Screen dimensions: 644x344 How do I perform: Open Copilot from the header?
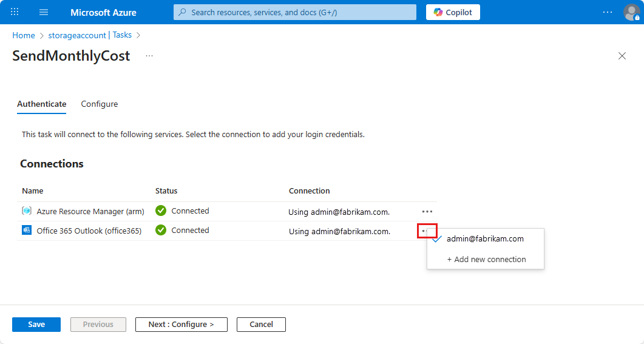(453, 12)
